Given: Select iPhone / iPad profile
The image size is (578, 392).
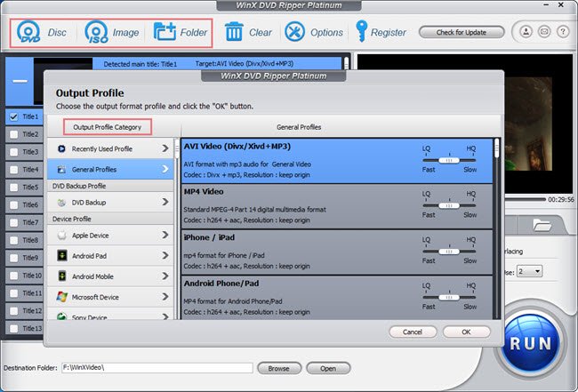Looking at the screenshot, I should (x=337, y=252).
